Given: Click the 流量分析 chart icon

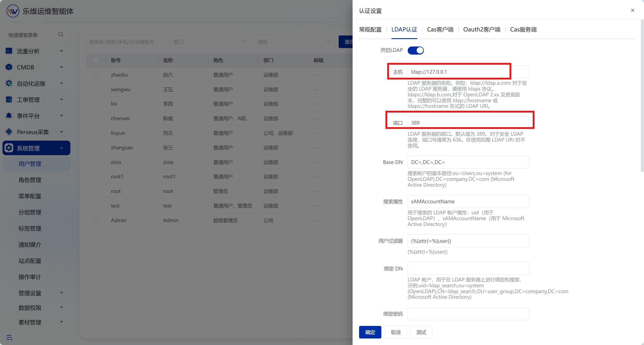Looking at the screenshot, I should pyautogui.click(x=9, y=51).
